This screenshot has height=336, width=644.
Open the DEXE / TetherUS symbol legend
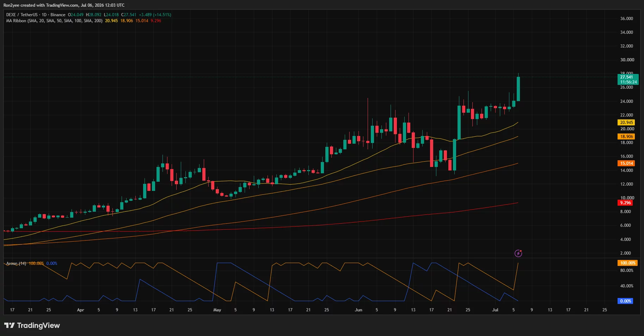tap(36, 15)
